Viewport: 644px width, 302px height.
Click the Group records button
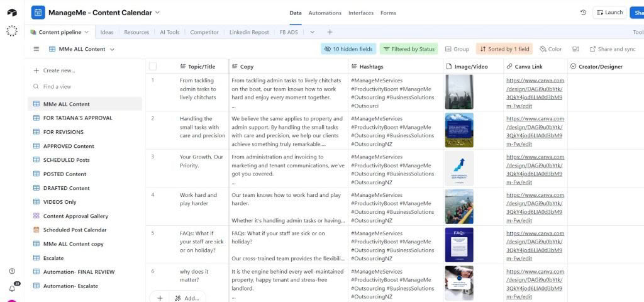coord(457,49)
